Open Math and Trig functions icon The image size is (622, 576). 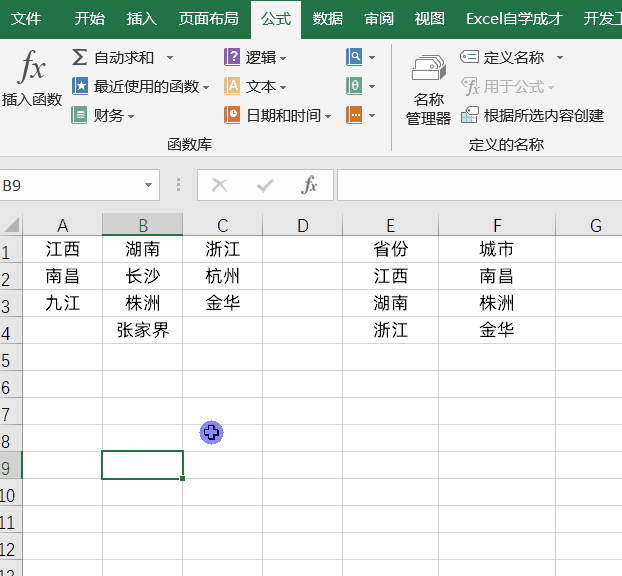point(354,86)
